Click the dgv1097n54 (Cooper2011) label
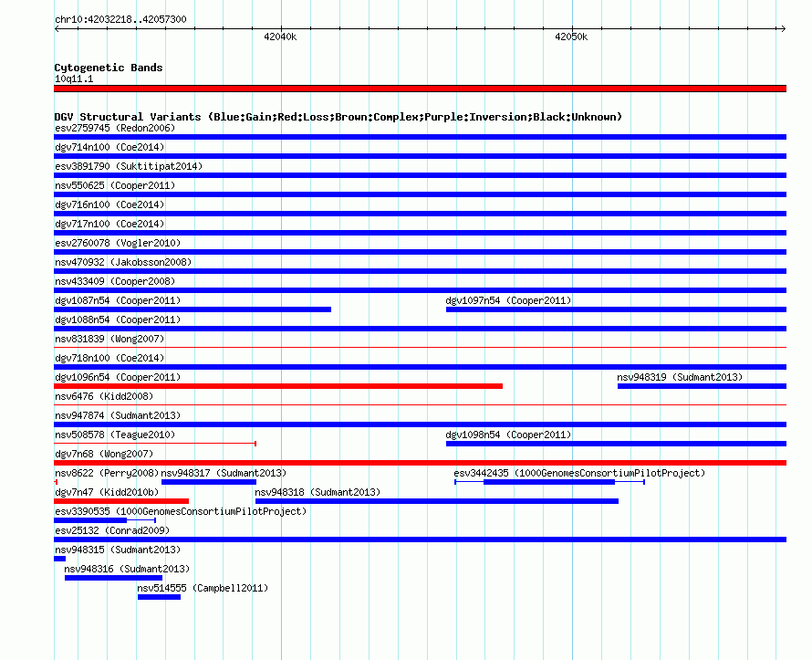Viewport: 812px width, 660px height. pyautogui.click(x=508, y=300)
